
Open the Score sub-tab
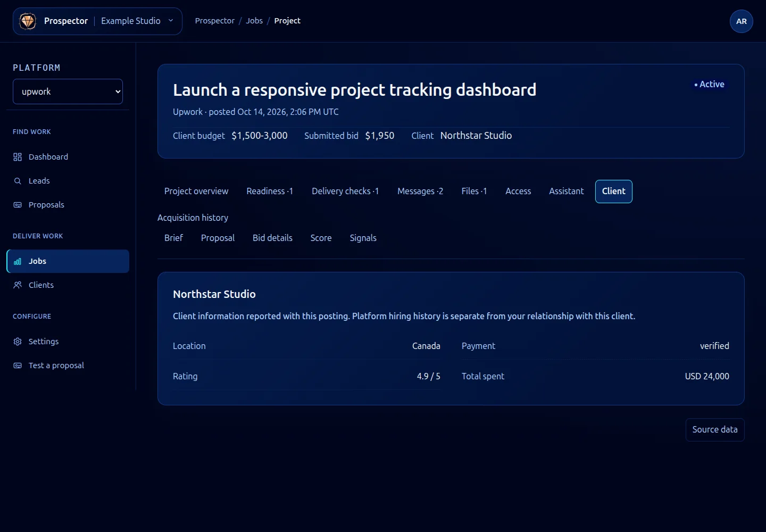(x=321, y=238)
